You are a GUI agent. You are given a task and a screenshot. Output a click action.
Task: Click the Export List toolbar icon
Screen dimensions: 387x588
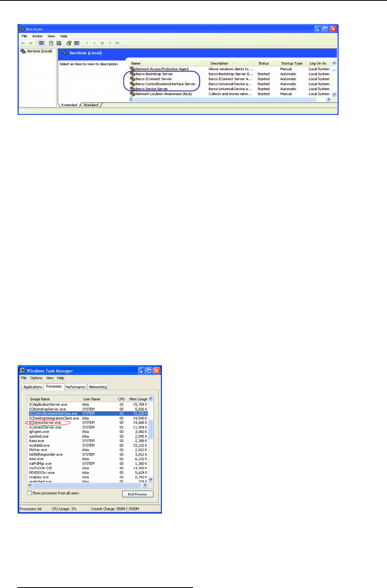(59, 43)
